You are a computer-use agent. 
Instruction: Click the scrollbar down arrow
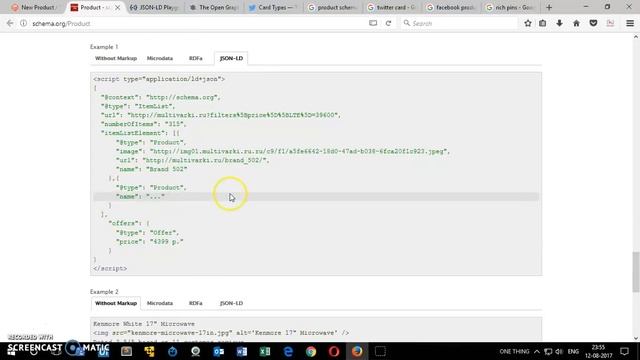[x=636, y=338]
